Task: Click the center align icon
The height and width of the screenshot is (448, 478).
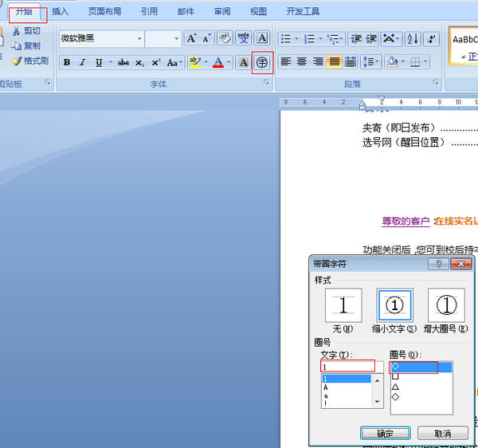Action: coord(301,62)
